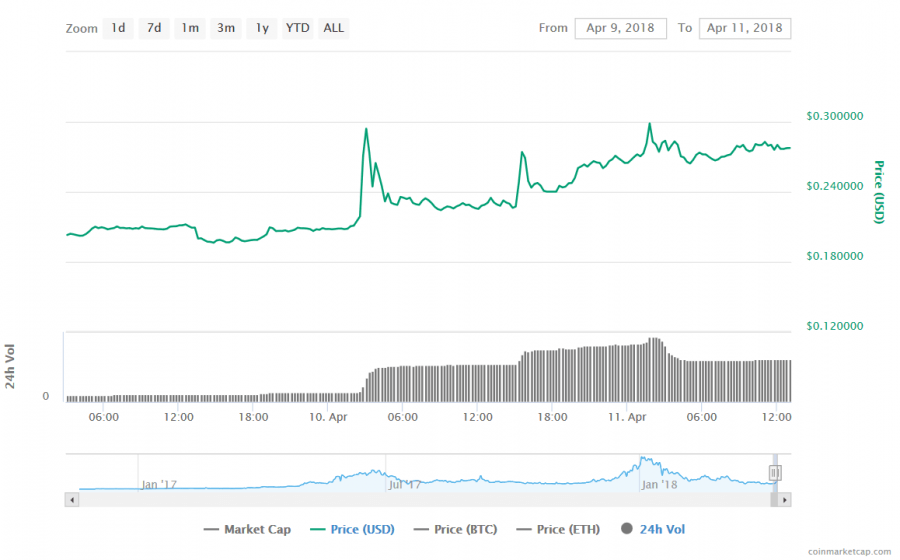The width and height of the screenshot is (900, 560).
Task: Click the 24h Vol axis title
Action: click(x=10, y=366)
